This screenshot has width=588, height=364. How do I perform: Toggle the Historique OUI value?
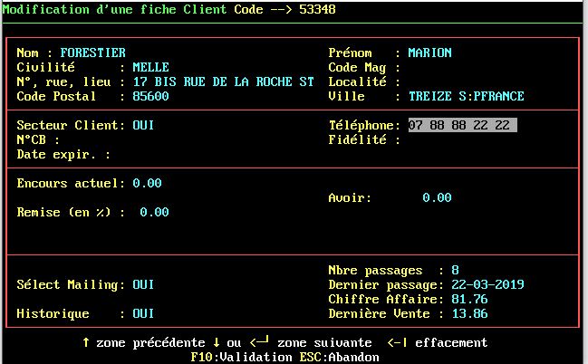point(143,314)
